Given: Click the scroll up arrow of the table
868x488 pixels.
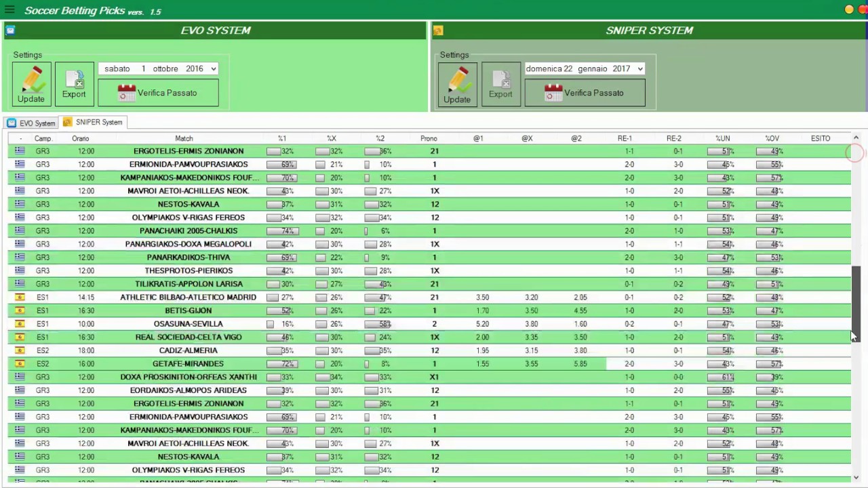Looking at the screenshot, I should [x=856, y=138].
